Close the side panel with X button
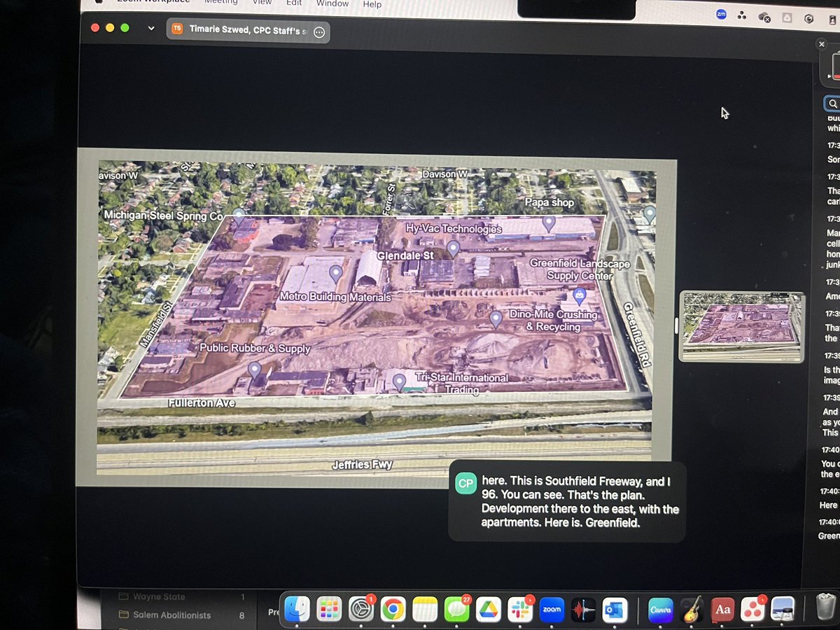Image resolution: width=840 pixels, height=630 pixels. click(x=822, y=44)
